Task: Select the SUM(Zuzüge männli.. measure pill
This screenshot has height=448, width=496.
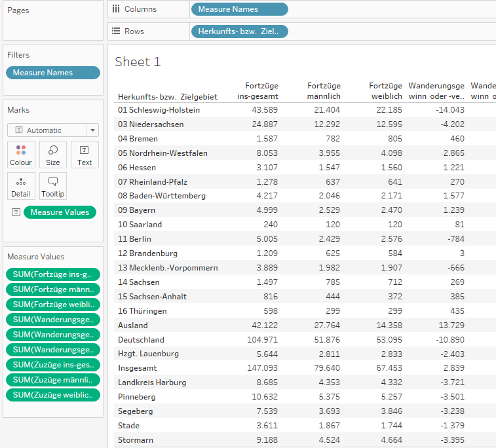Action: pos(53,380)
